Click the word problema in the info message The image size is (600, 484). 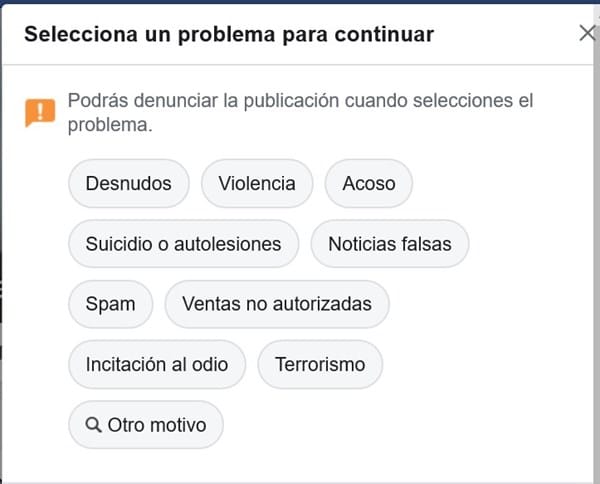[109, 126]
